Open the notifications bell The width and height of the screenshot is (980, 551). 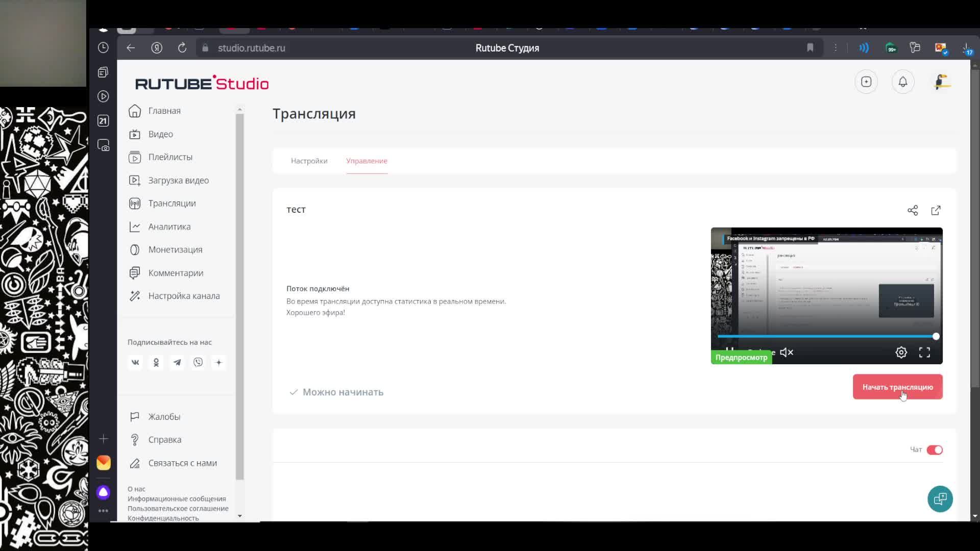(x=902, y=82)
